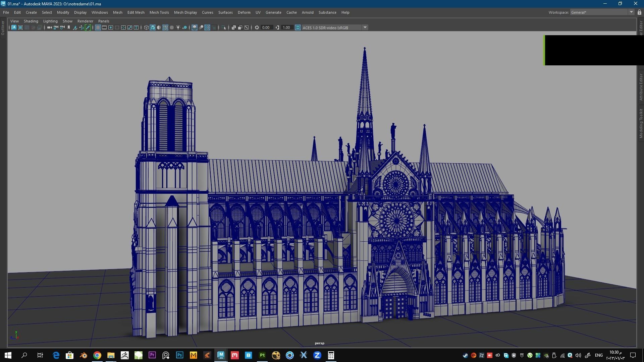Expand the Outliner side tab
The height and width of the screenshot is (362, 644).
3,28
